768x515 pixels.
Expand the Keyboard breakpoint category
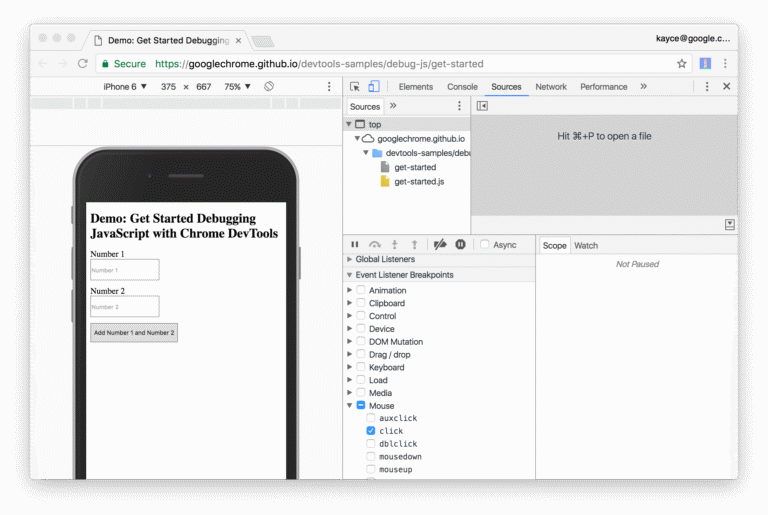pyautogui.click(x=350, y=367)
